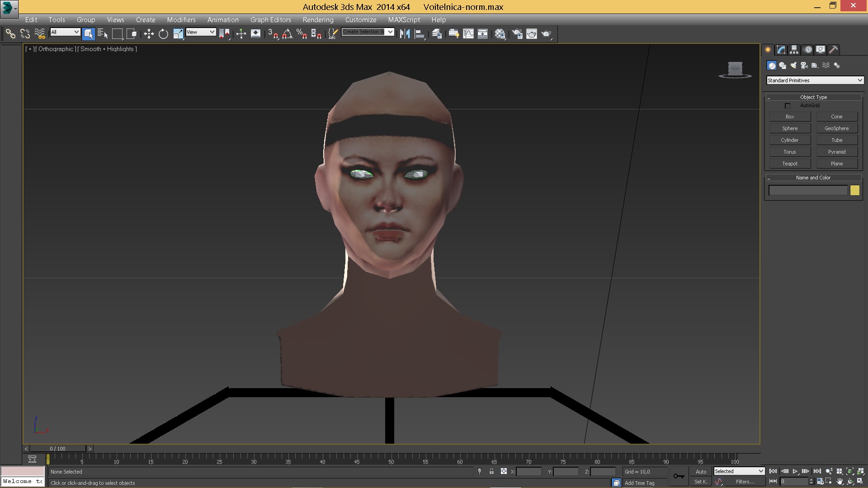Toggle the Selection Lock padlock
Image resolution: width=868 pixels, height=488 pixels.
491,471
